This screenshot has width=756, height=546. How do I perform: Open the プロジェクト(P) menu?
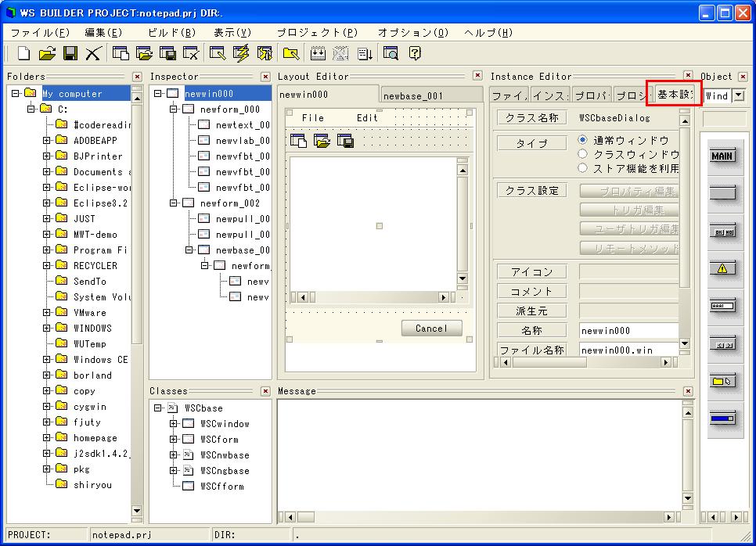pyautogui.click(x=317, y=33)
